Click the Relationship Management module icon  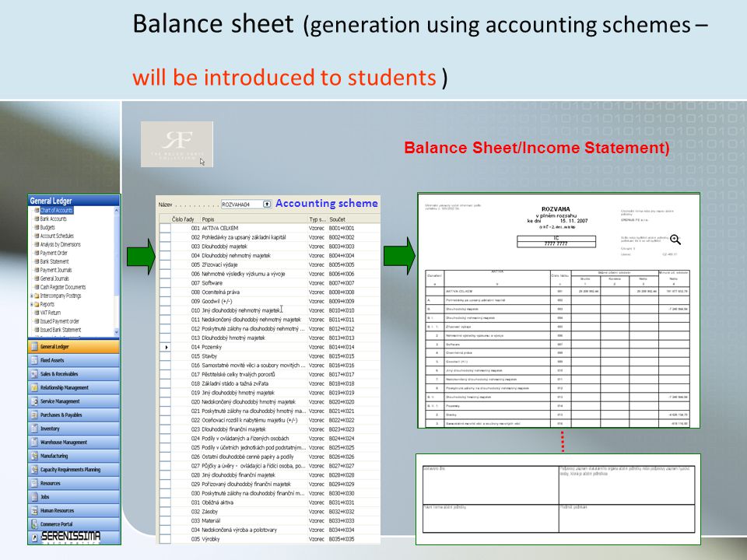click(x=34, y=387)
